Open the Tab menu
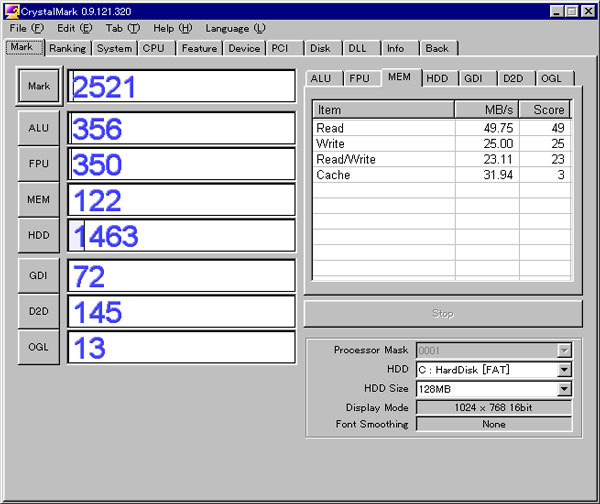This screenshot has height=504, width=600. click(123, 28)
